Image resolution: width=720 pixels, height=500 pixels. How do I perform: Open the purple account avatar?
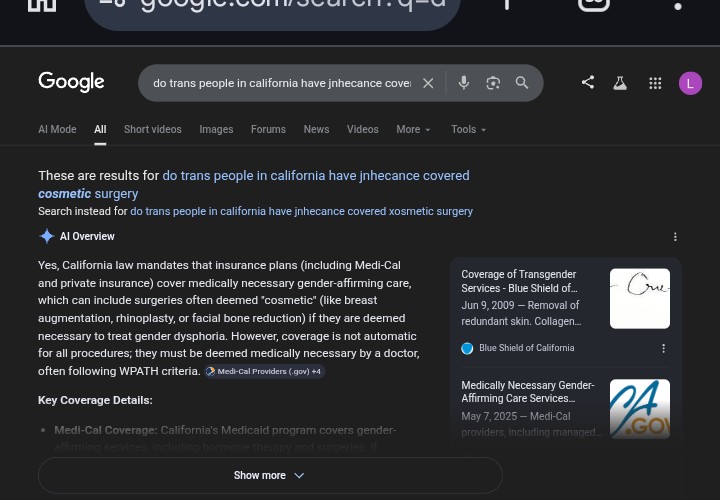pyautogui.click(x=690, y=83)
